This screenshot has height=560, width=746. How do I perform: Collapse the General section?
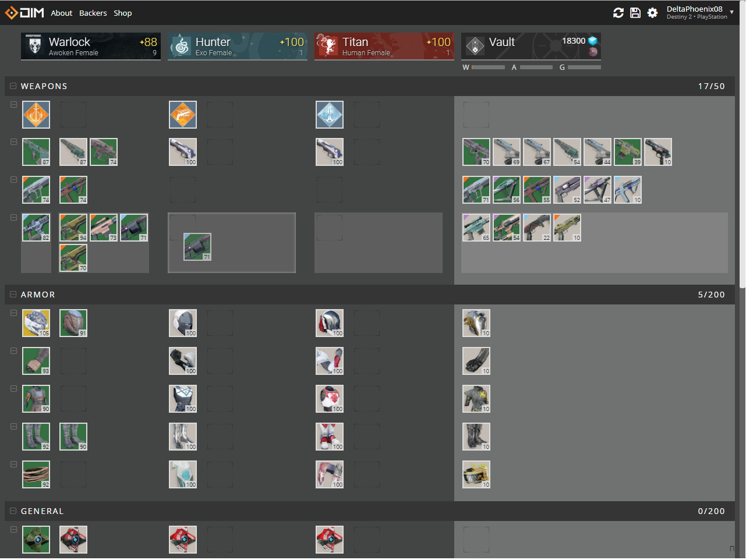tap(13, 511)
